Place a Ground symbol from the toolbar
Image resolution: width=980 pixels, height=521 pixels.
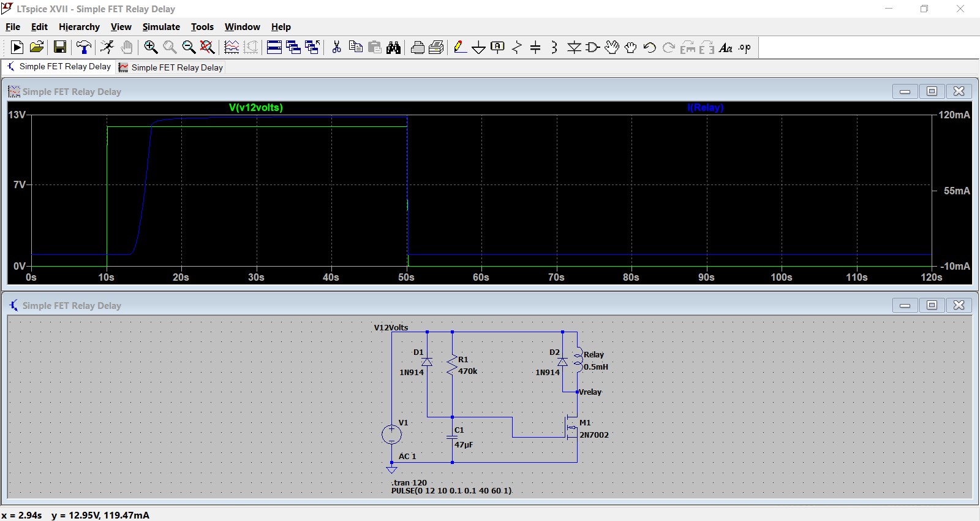pyautogui.click(x=479, y=47)
